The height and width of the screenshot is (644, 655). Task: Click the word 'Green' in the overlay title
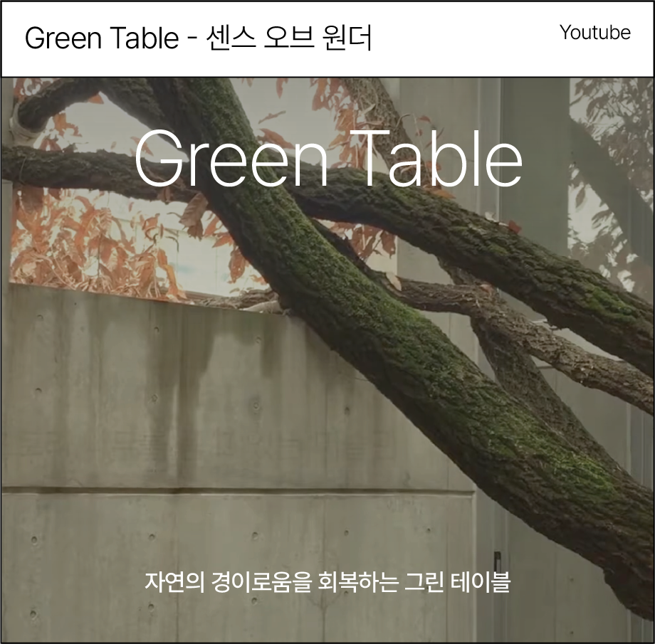[231, 159]
